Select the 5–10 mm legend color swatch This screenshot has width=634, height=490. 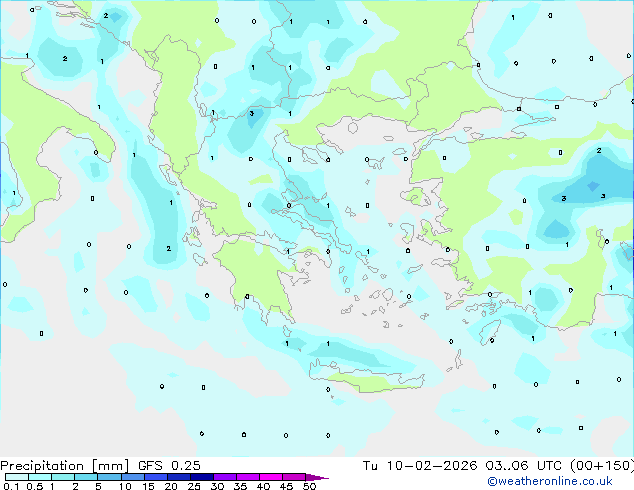pos(109,477)
